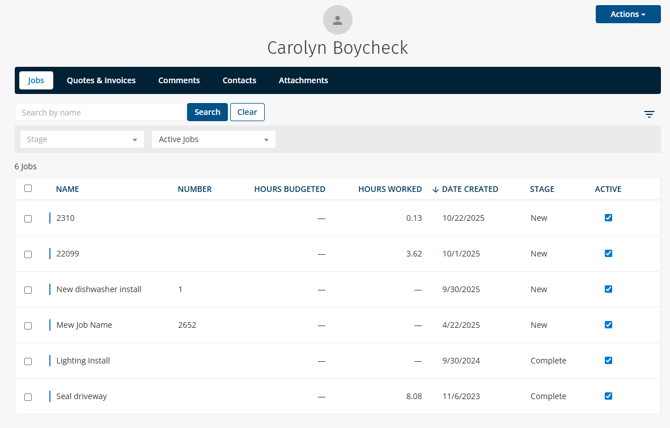Toggle Active checkbox for job 22099

[608, 254]
